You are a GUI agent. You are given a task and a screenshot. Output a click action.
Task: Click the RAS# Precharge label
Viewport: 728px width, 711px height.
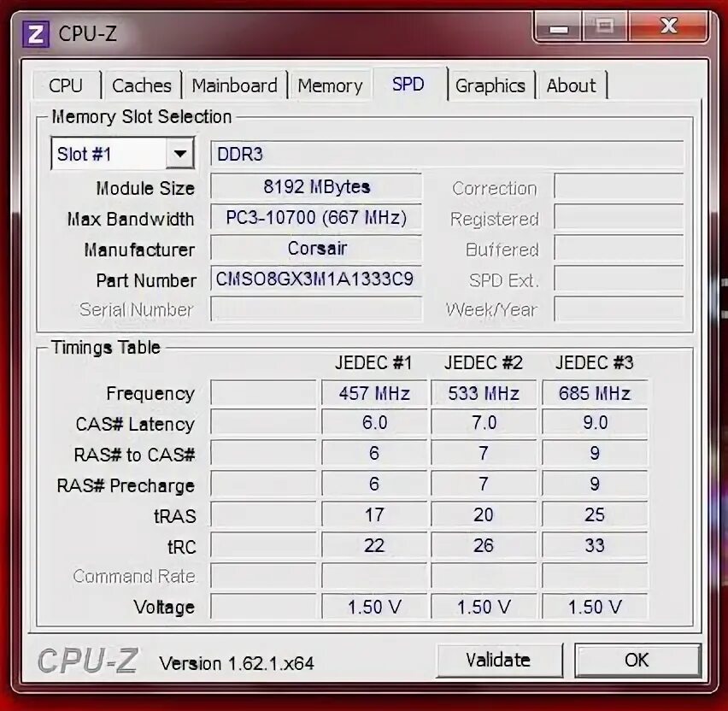pos(126,485)
